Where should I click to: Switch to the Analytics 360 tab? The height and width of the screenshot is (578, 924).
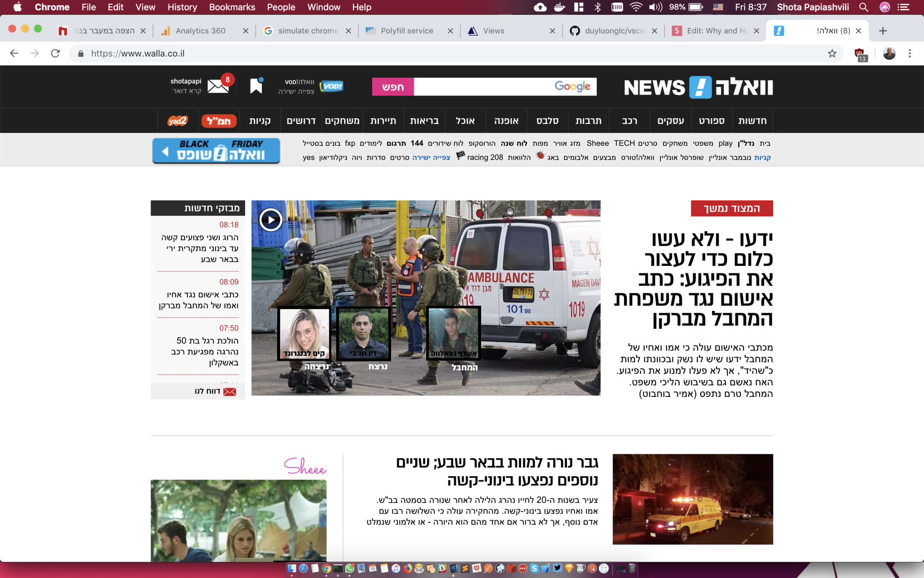[x=200, y=31]
